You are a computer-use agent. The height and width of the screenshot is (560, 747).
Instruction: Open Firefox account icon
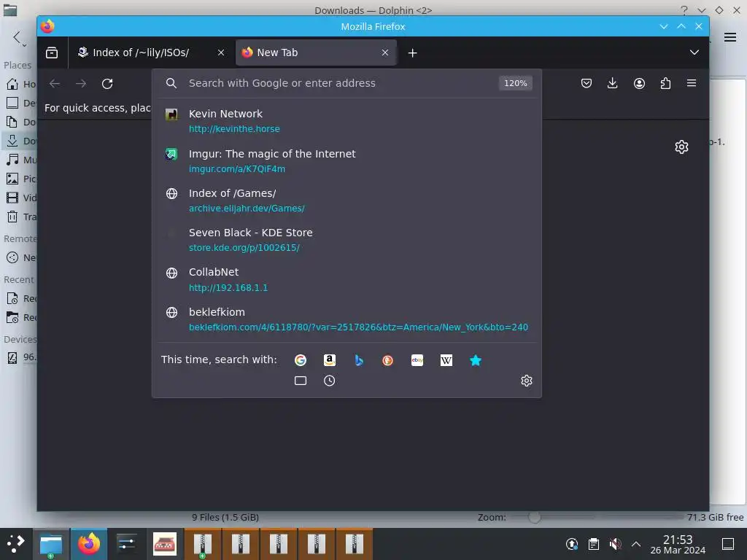[639, 83]
